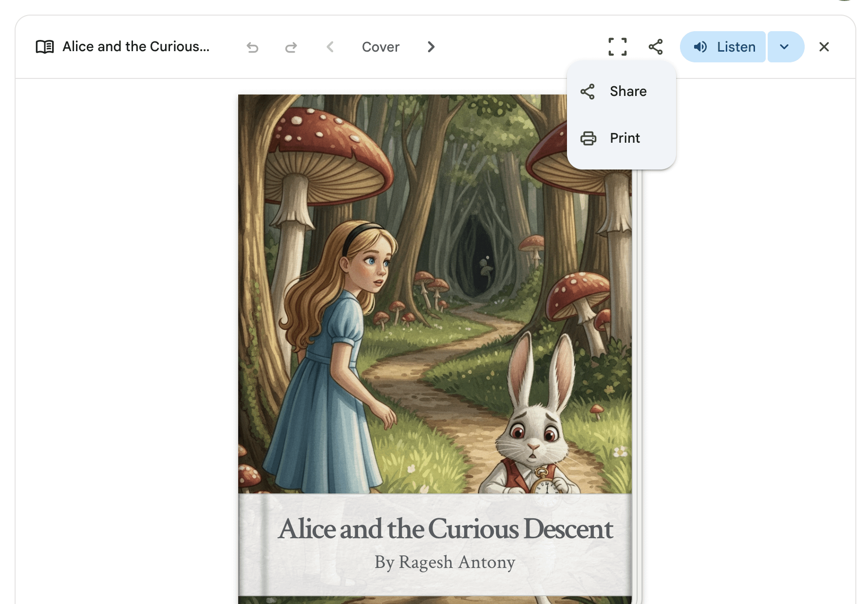Go to previous page with left chevron
The height and width of the screenshot is (604, 868).
(x=330, y=47)
